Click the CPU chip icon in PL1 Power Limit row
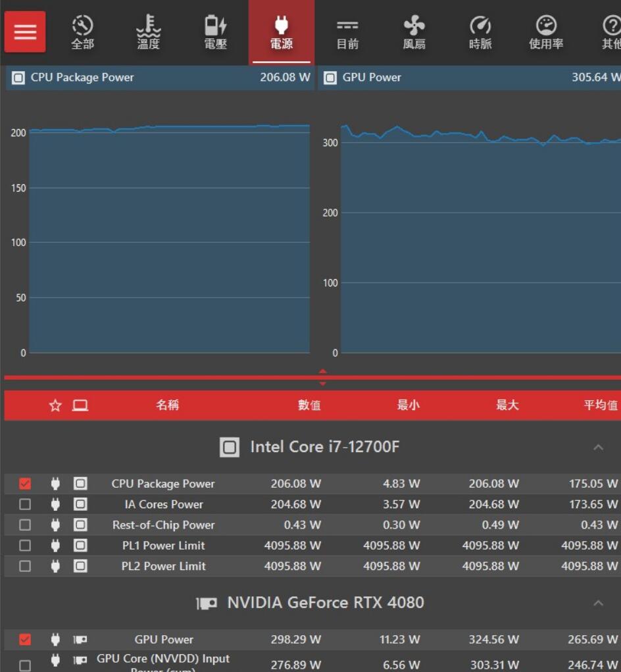 [x=80, y=546]
